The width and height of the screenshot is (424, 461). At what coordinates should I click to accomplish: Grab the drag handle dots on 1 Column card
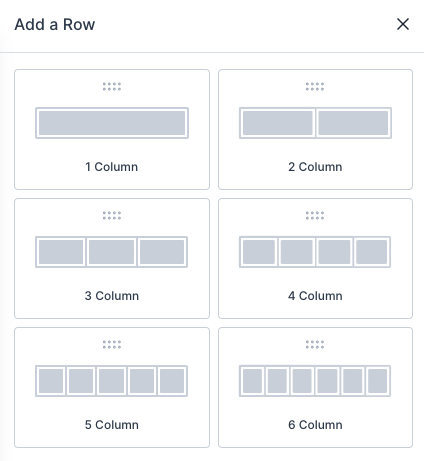pyautogui.click(x=112, y=87)
